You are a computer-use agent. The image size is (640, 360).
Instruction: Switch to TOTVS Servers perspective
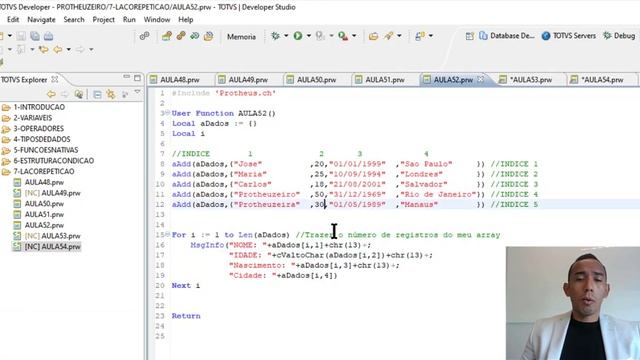pos(569,36)
